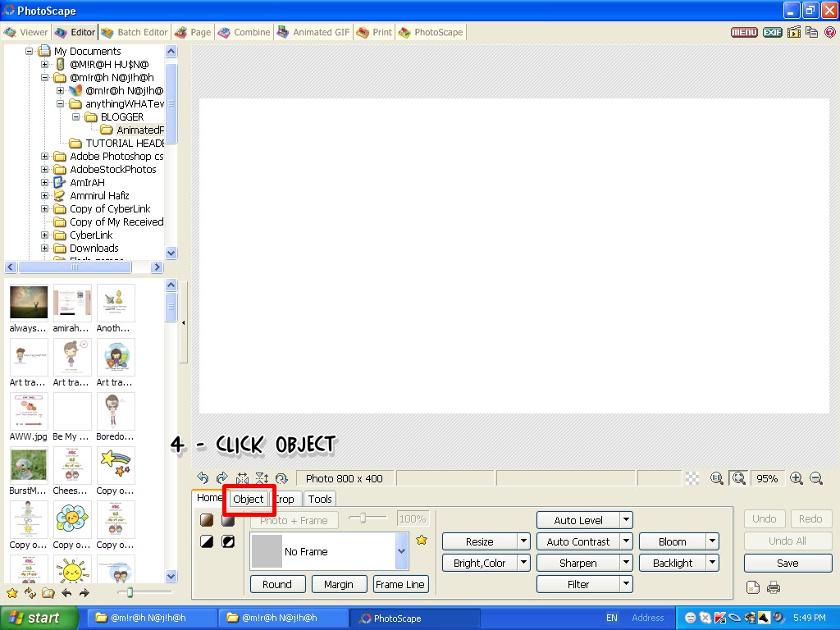Viewport: 840px width, 630px height.
Task: Expand the Downloads folder node
Action: 45,248
